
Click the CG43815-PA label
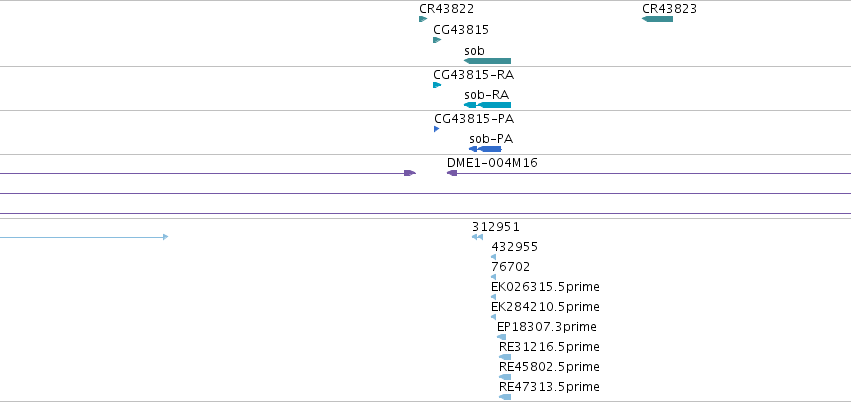(x=474, y=119)
